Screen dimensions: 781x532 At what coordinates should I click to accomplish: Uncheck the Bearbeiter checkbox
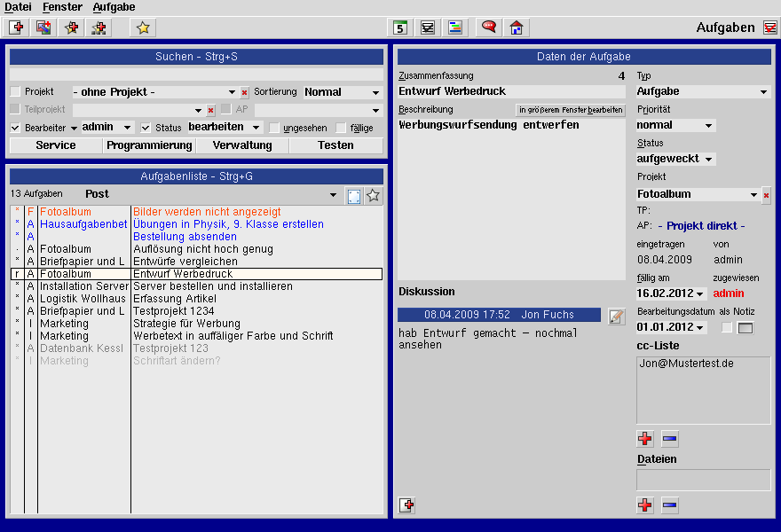(15, 128)
